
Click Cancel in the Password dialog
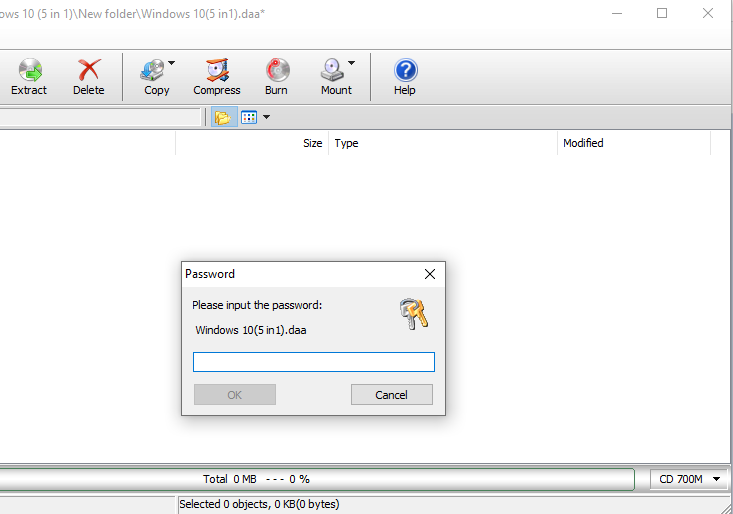(x=392, y=395)
